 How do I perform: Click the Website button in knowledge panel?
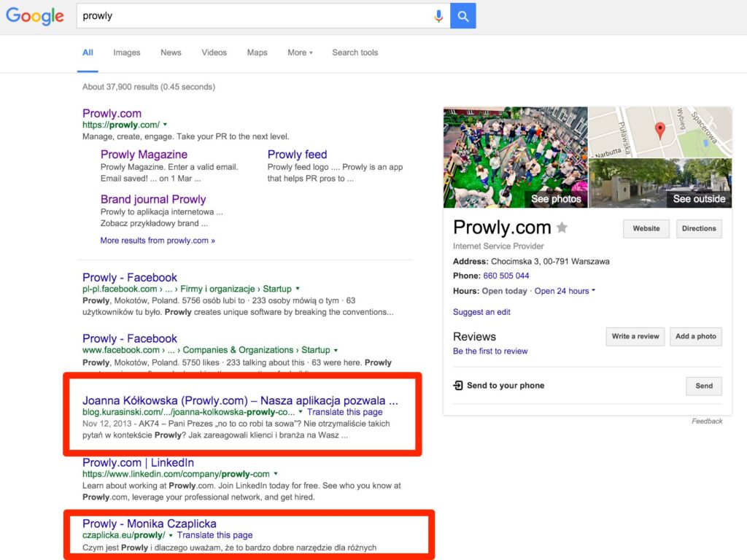[646, 228]
